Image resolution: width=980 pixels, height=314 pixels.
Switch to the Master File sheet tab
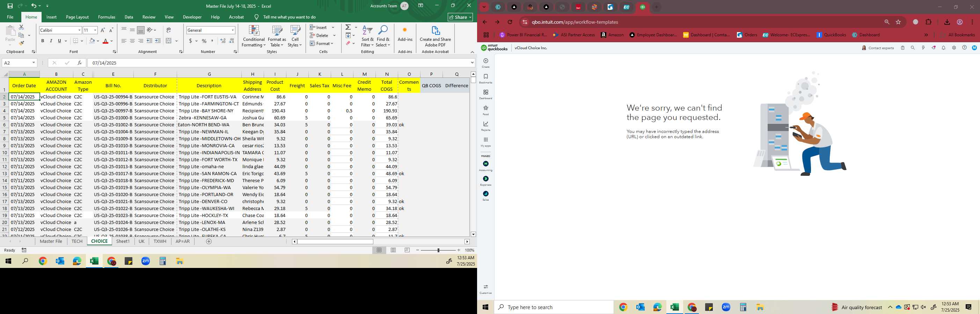click(x=51, y=241)
